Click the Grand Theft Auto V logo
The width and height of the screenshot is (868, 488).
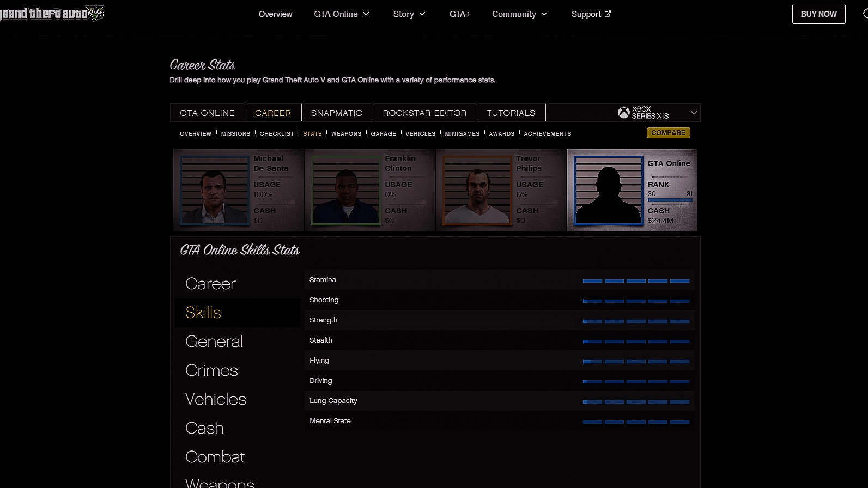52,14
